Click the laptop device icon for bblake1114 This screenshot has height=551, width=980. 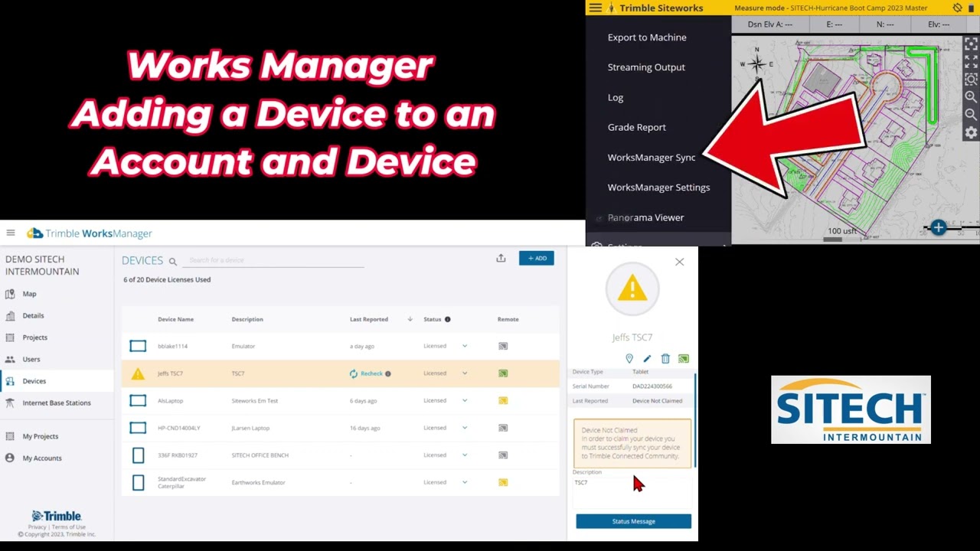[x=138, y=346]
